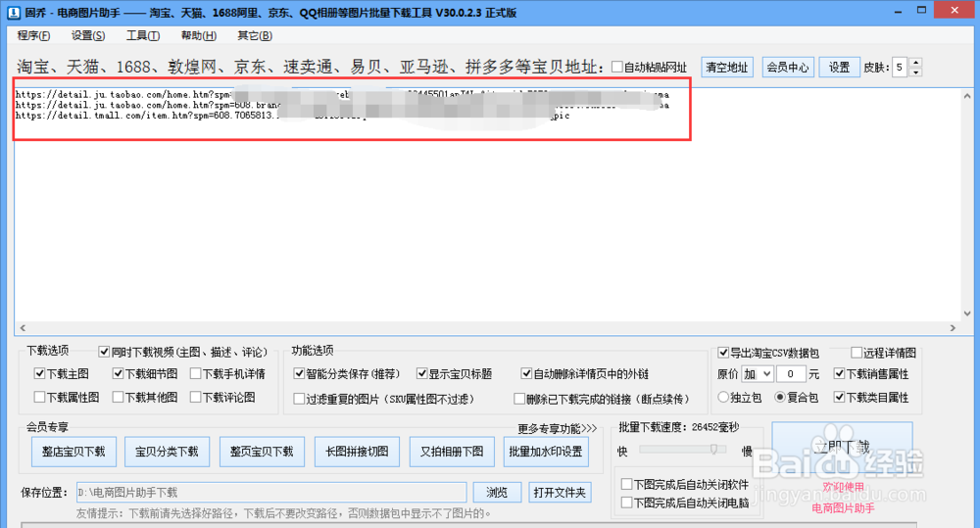Click the 设置 button near skin selector
Viewport: 980px width, 528px height.
click(839, 67)
